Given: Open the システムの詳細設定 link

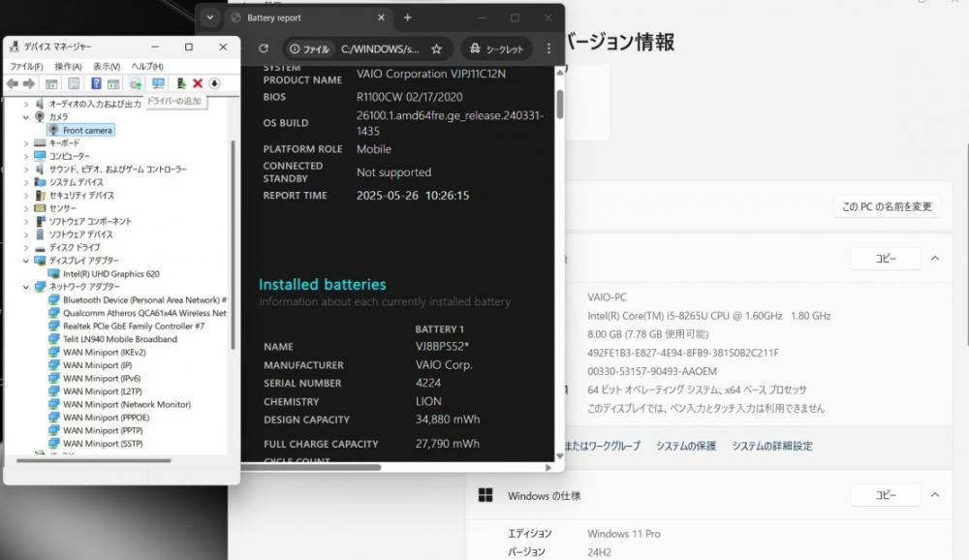Looking at the screenshot, I should (772, 446).
